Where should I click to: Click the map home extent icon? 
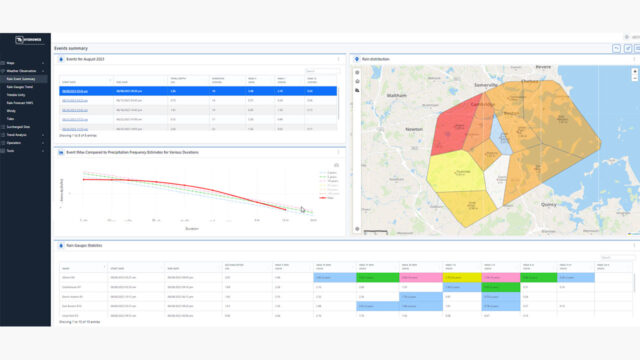pos(357,81)
